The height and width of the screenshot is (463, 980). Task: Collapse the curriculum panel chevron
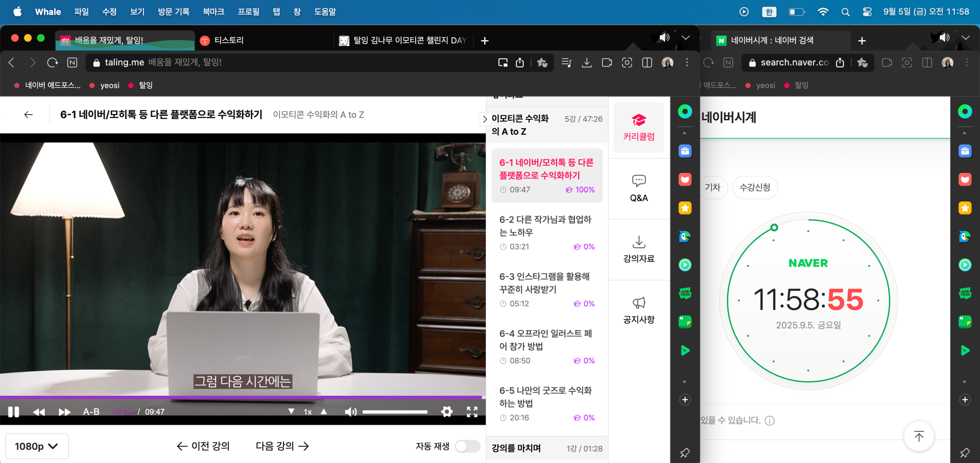point(484,119)
